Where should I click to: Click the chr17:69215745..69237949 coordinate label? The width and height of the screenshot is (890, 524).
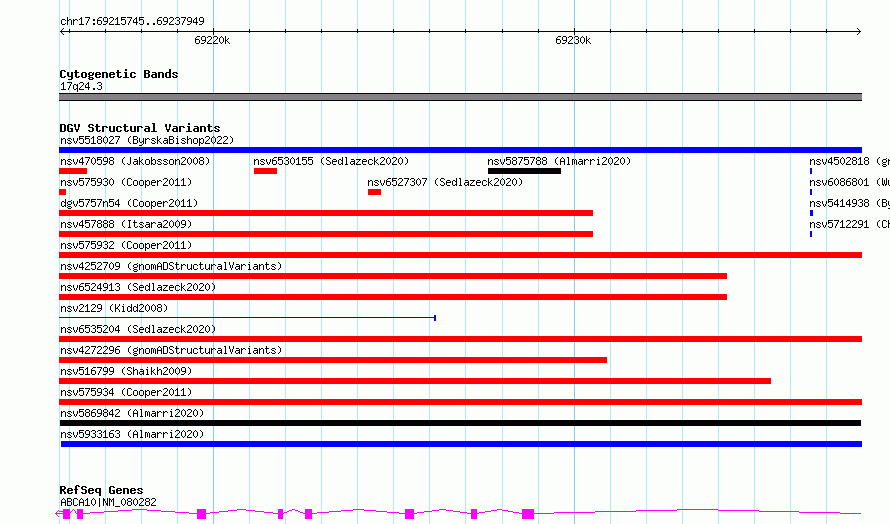[132, 21]
